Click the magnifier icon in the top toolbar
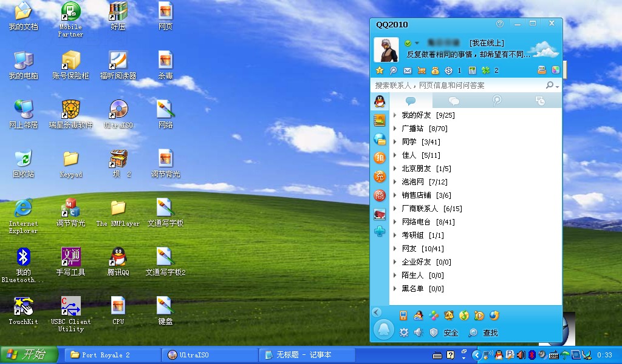The image size is (622, 364). pos(394,70)
